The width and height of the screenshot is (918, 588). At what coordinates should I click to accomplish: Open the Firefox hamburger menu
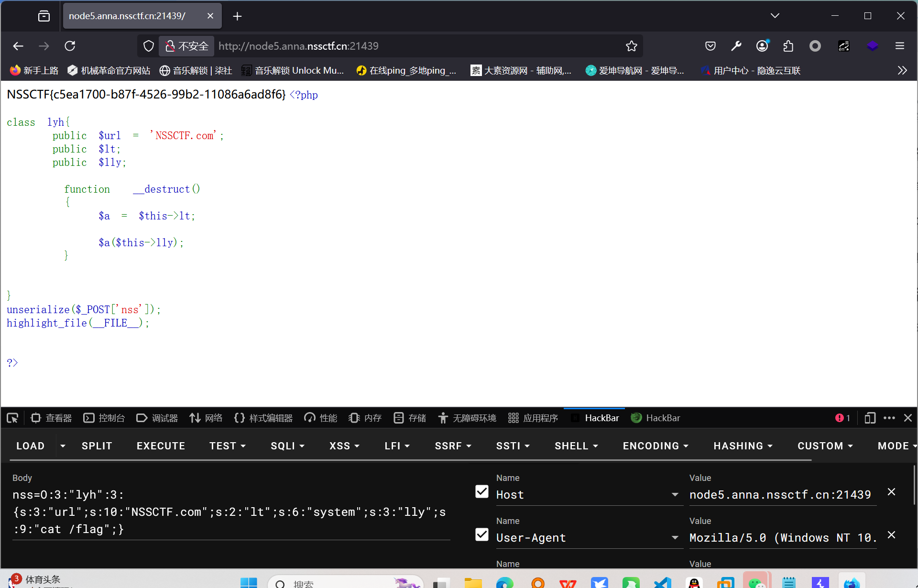(900, 46)
